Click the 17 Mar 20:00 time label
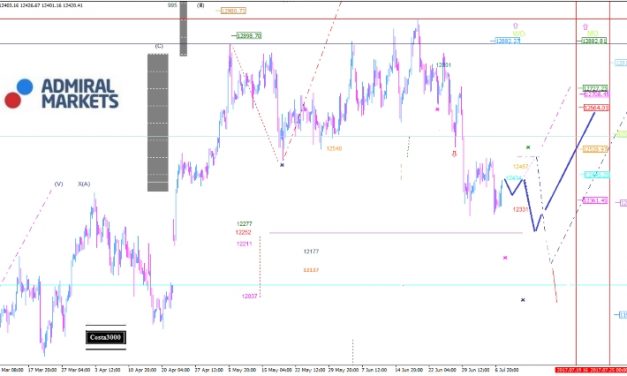 point(42,370)
